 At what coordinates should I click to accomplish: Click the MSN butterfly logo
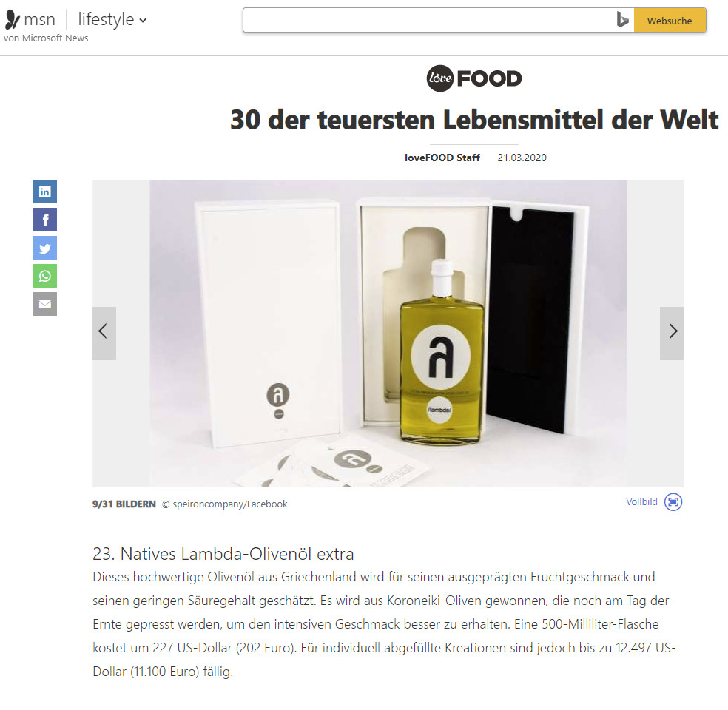coord(13,19)
